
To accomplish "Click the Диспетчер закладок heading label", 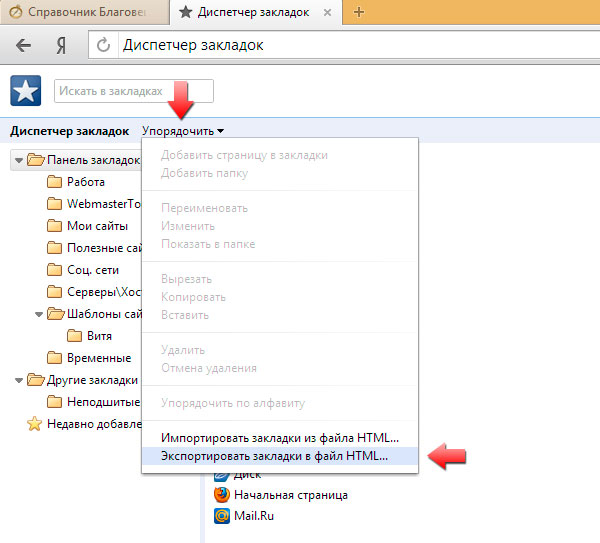I will click(x=69, y=131).
